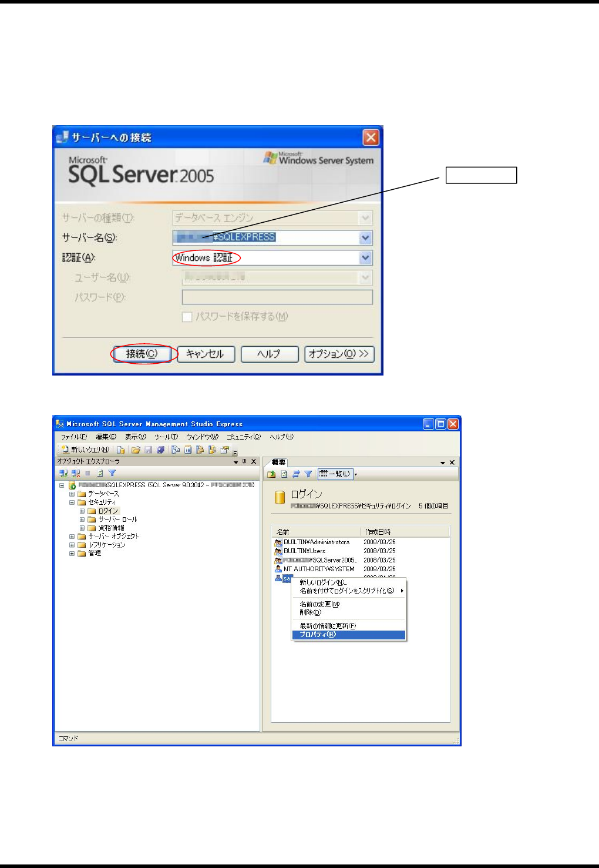599x868 pixels.
Task: Click the キャンセル button
Action: (x=206, y=354)
